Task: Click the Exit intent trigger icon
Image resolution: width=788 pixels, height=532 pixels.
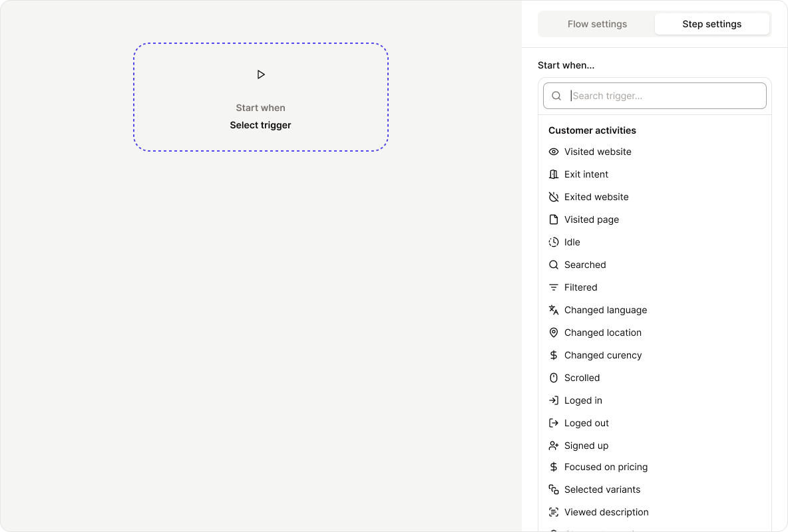Action: [x=554, y=174]
